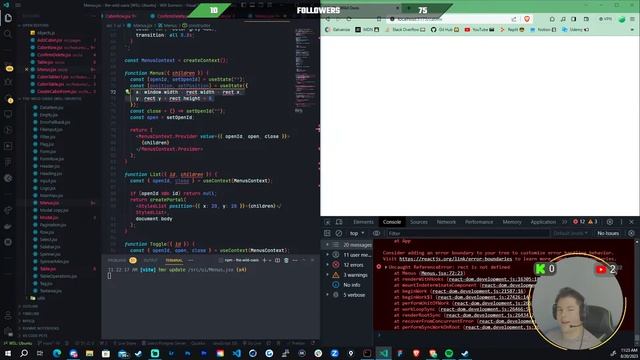
Task: Open the Replit bookmark
Action: pos(512,30)
